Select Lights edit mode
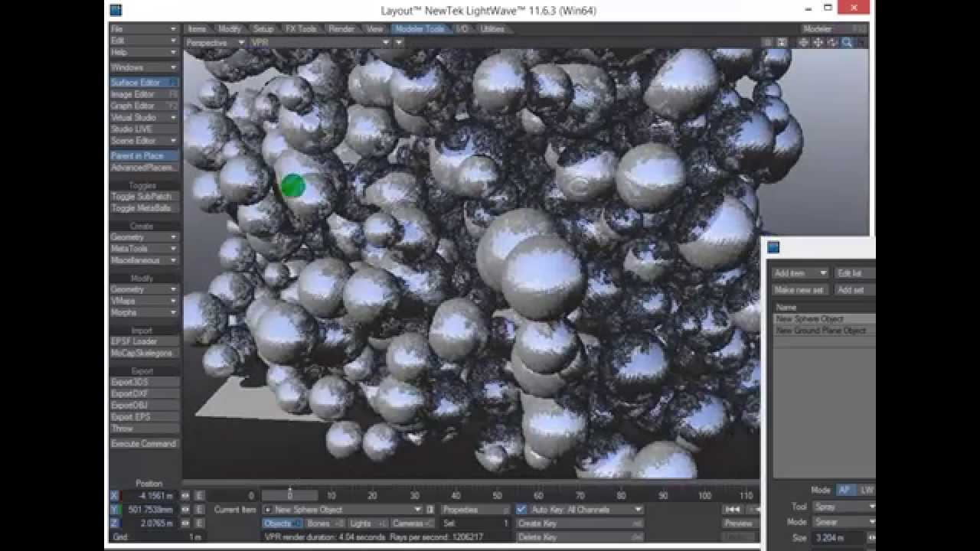This screenshot has width=980, height=551. tap(367, 523)
